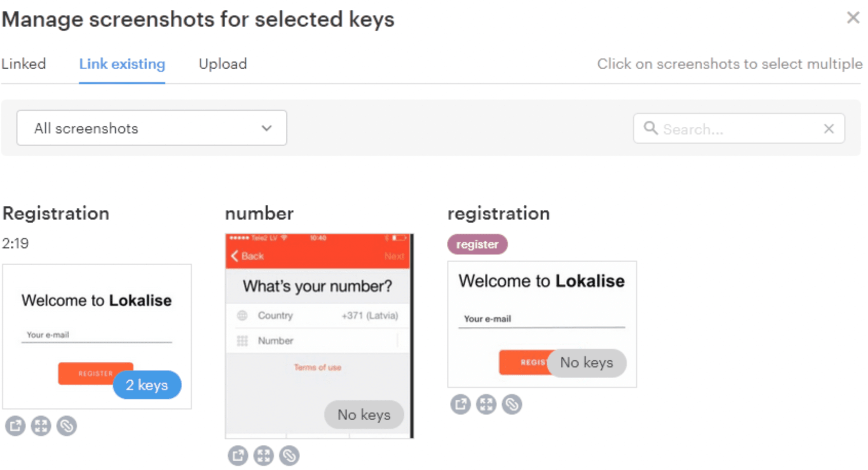Open number screenshot in new window icon

point(238,456)
